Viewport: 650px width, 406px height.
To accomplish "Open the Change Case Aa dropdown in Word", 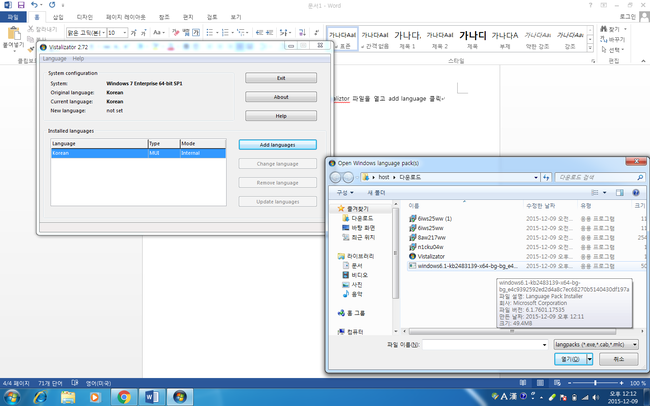I will 159,32.
